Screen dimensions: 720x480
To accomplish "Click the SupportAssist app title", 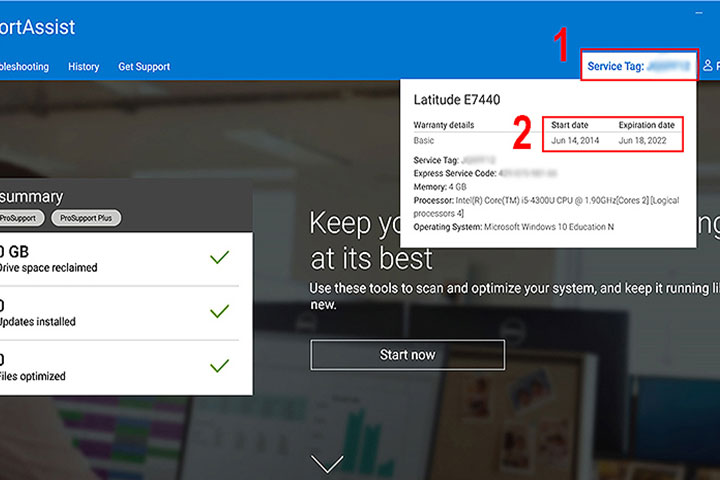I will (37, 27).
